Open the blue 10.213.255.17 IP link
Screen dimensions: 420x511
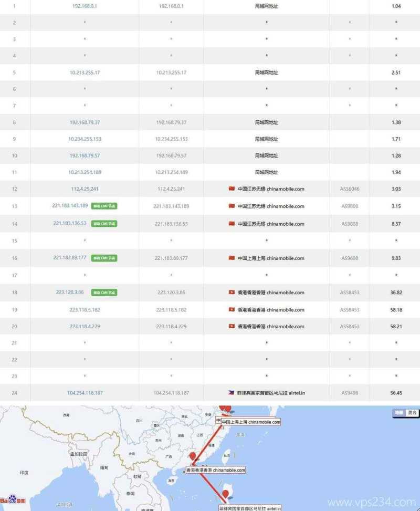click(x=85, y=72)
